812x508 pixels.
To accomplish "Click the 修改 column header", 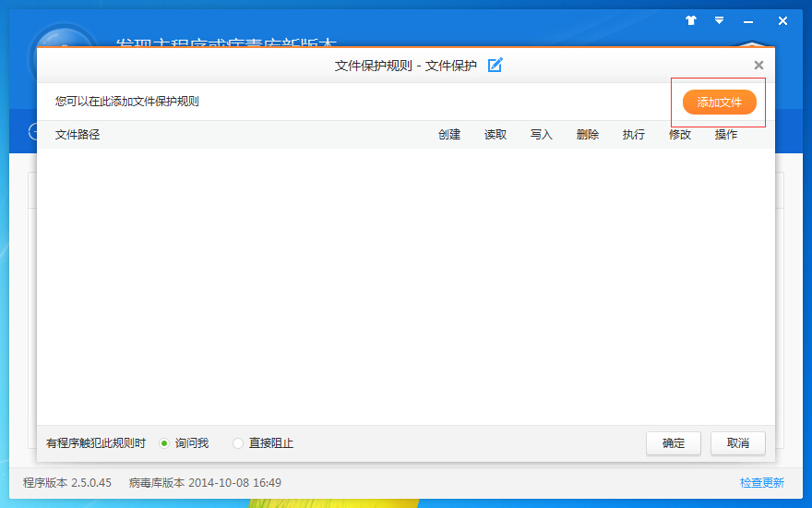I will [680, 135].
